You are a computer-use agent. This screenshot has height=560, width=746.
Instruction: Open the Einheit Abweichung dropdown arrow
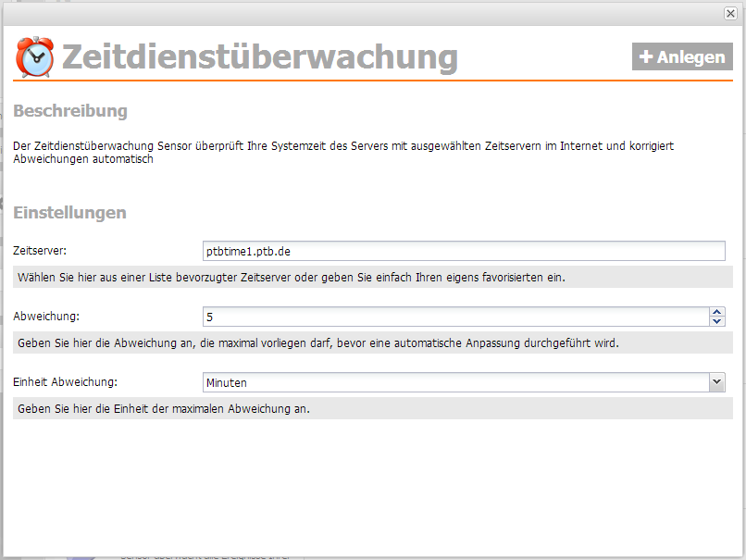[716, 382]
